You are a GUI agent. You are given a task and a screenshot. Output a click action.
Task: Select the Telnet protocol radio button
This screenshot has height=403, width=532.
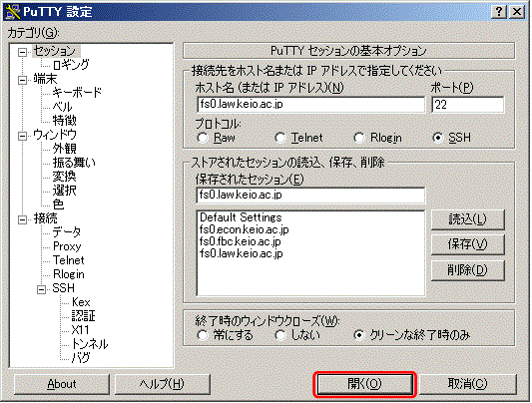(x=280, y=138)
